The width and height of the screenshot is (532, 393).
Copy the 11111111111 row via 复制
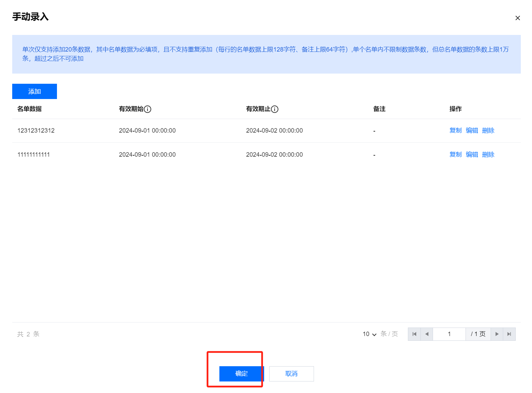(x=455, y=155)
